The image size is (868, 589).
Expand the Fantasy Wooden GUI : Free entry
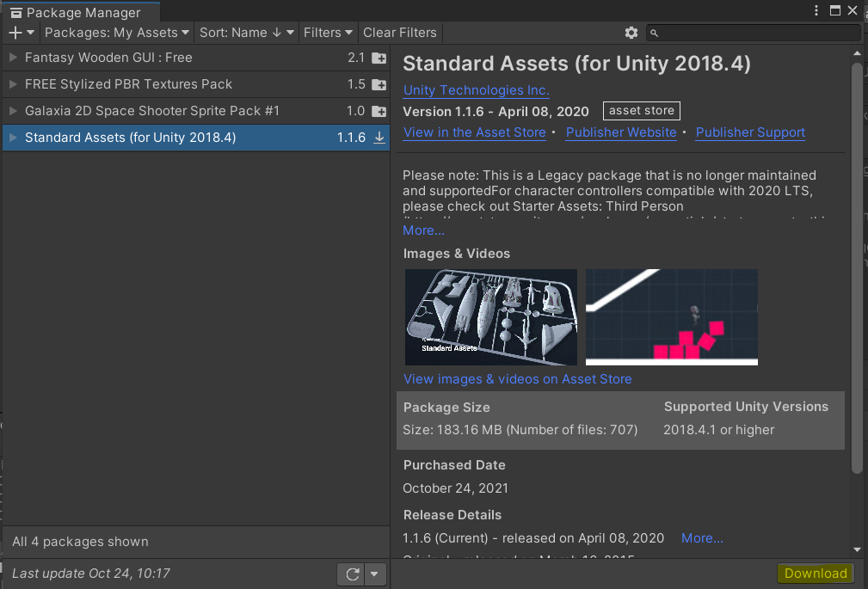(13, 57)
